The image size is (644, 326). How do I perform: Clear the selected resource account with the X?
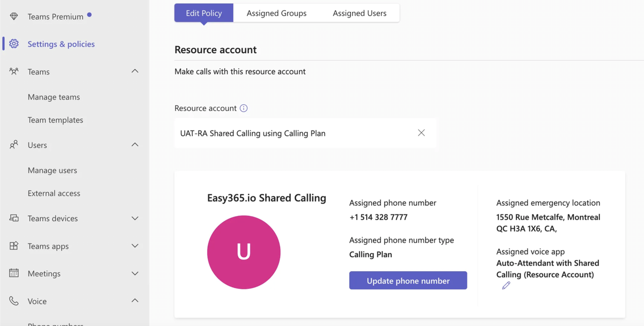click(x=421, y=133)
